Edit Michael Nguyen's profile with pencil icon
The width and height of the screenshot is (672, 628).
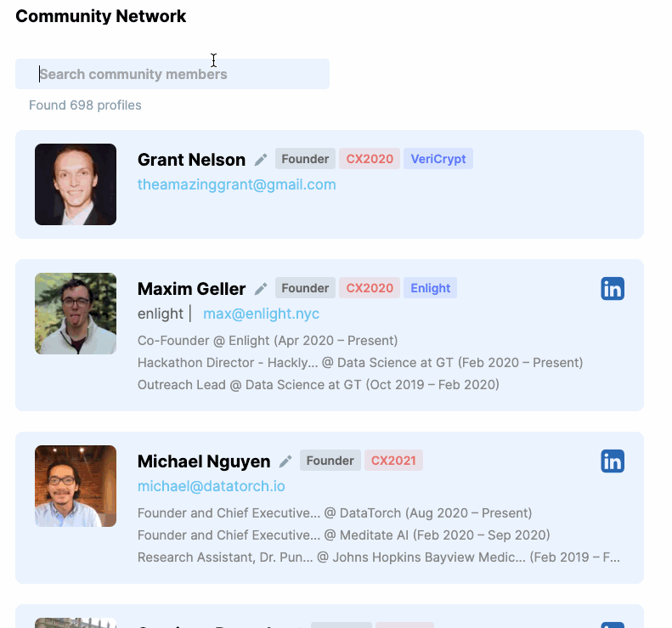point(285,461)
